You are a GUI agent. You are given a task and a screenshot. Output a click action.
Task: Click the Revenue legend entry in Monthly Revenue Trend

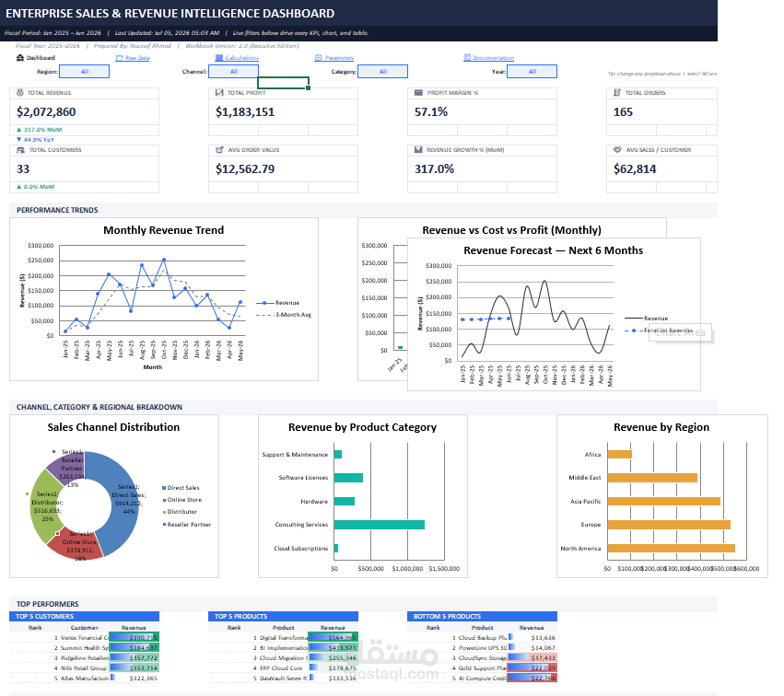pos(278,303)
